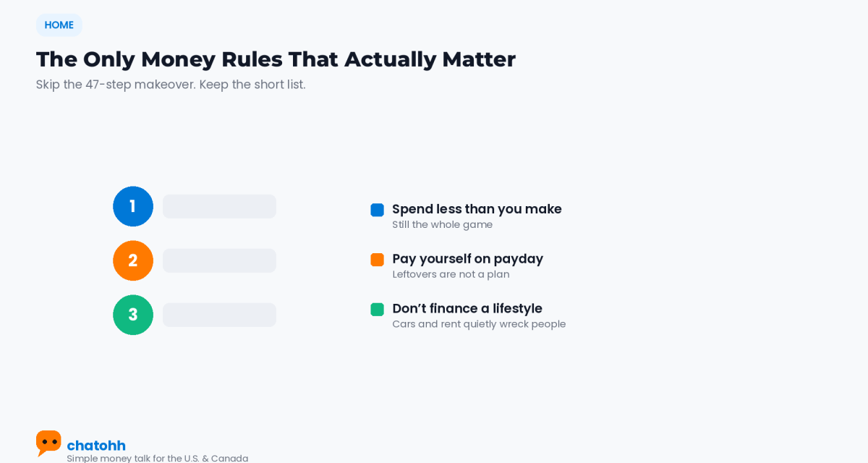
Task: Select the orange legend square marker
Action: point(377,260)
